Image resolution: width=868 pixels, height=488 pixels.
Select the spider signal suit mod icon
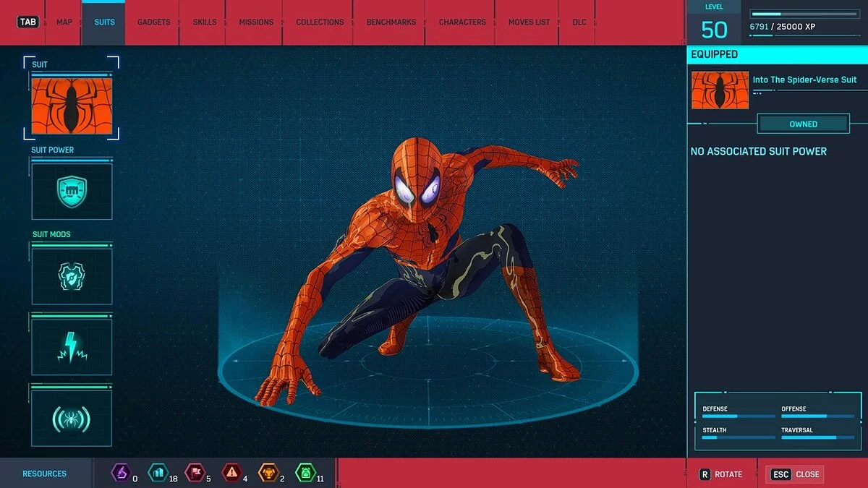pyautogui.click(x=71, y=416)
